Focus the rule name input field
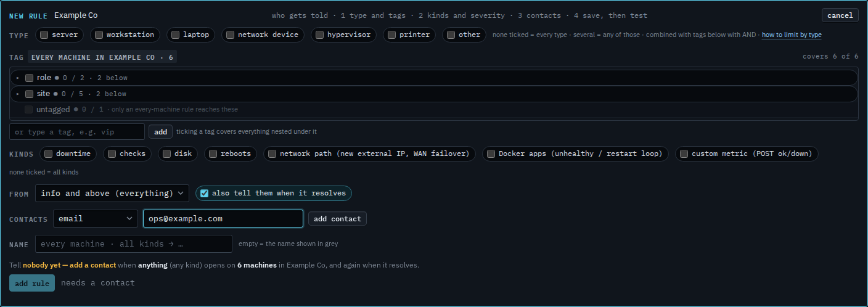Image resolution: width=868 pixels, height=307 pixels. click(x=134, y=244)
